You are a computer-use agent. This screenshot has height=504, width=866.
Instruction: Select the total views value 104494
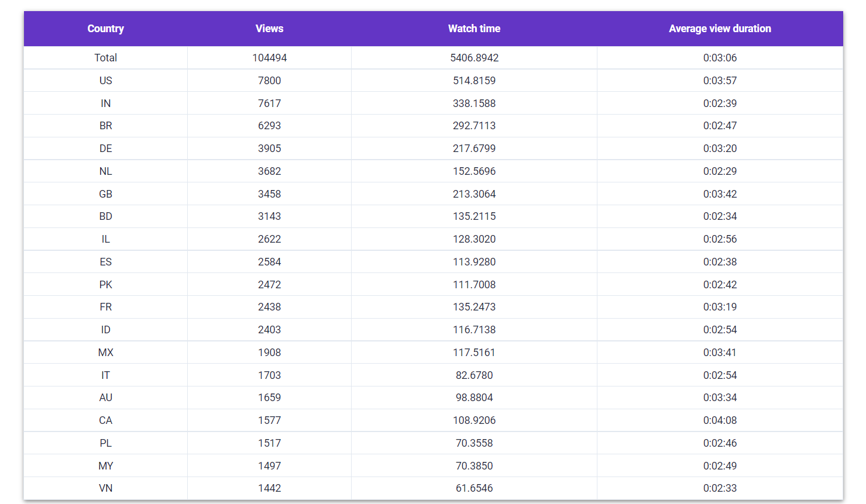tap(269, 58)
